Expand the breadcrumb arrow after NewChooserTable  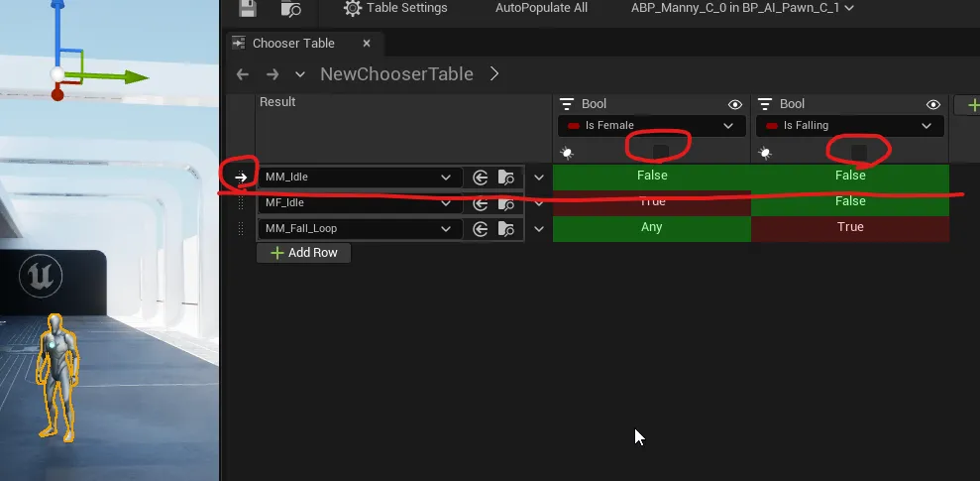pyautogui.click(x=494, y=73)
